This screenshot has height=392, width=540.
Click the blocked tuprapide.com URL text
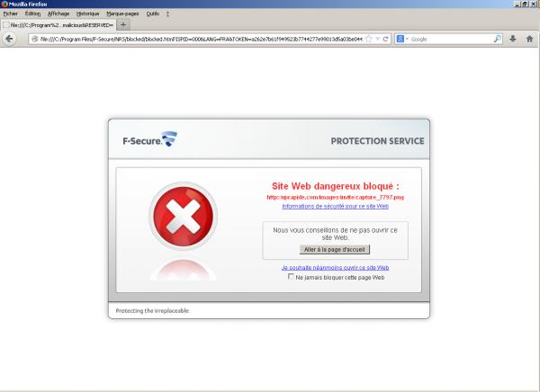335,197
